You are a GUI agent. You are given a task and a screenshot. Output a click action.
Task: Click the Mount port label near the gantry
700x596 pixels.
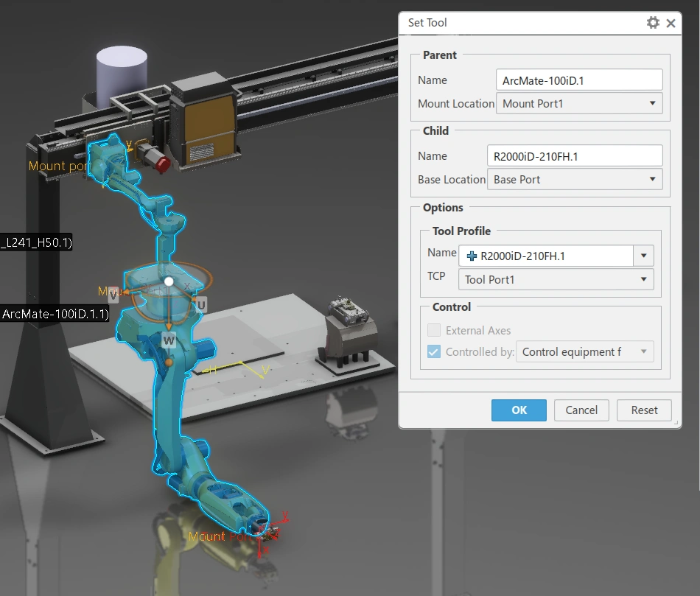click(58, 166)
